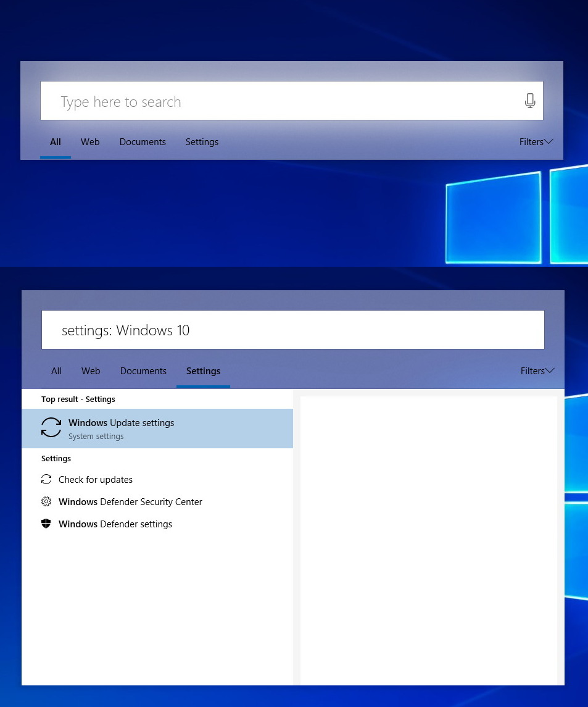588x707 pixels.
Task: Open the Windows Defender settings result
Action: point(157,524)
